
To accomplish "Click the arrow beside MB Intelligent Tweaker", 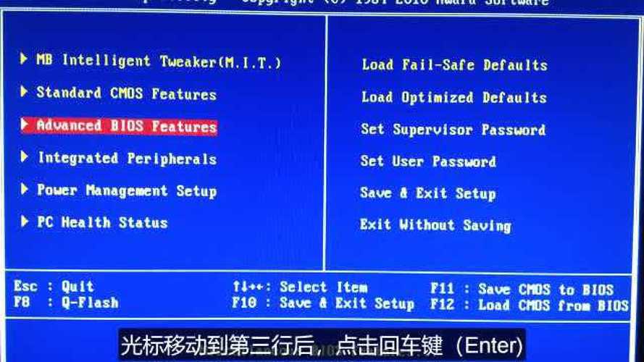I will click(x=24, y=59).
